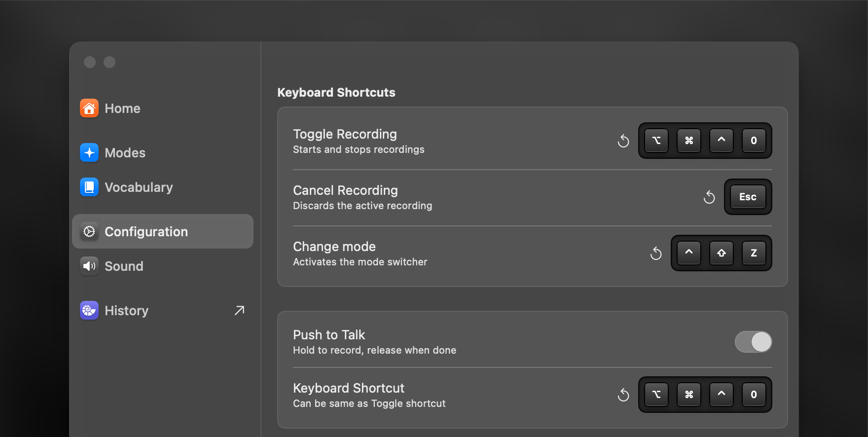Open the Modes section

pos(125,153)
